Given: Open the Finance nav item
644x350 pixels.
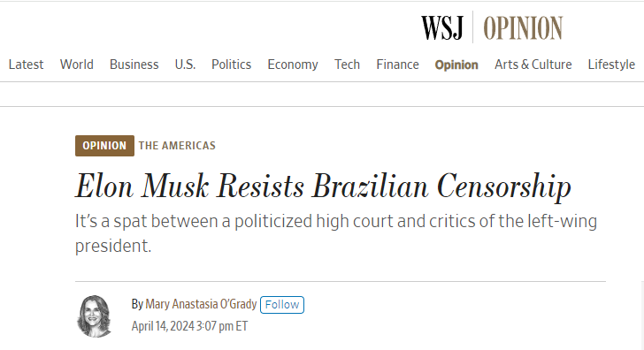Looking at the screenshot, I should click(x=397, y=65).
